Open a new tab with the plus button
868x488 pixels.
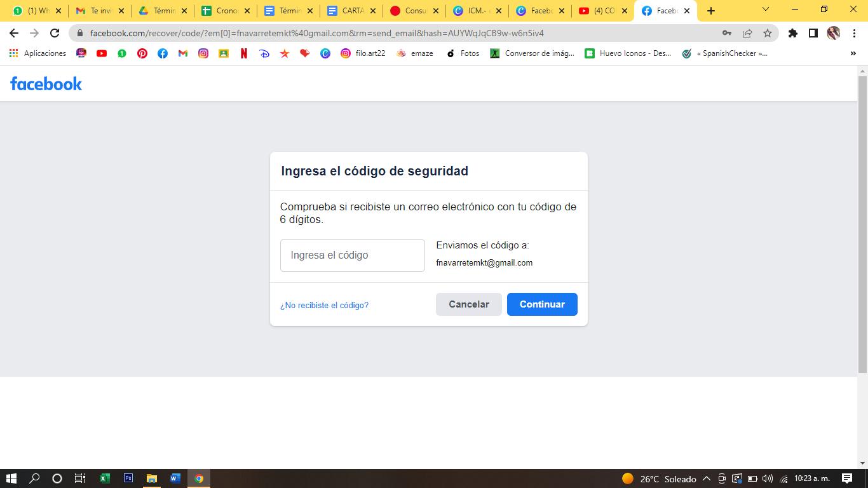(x=711, y=11)
